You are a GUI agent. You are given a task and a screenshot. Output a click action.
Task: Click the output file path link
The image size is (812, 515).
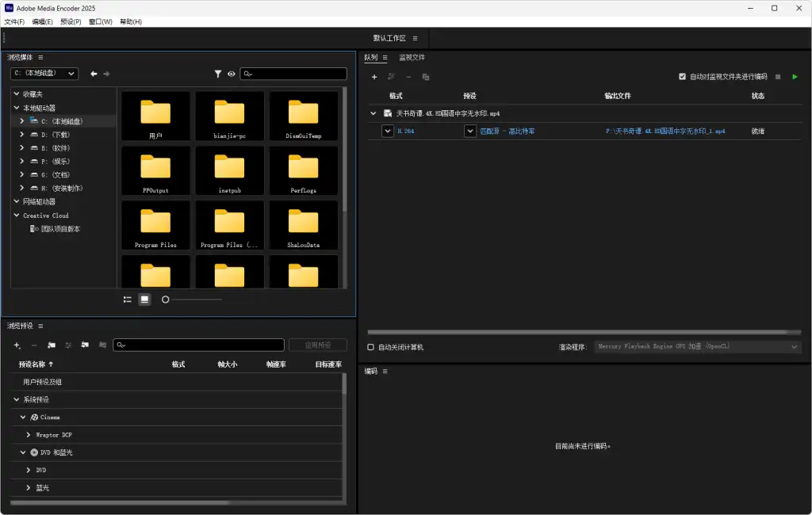(x=665, y=131)
